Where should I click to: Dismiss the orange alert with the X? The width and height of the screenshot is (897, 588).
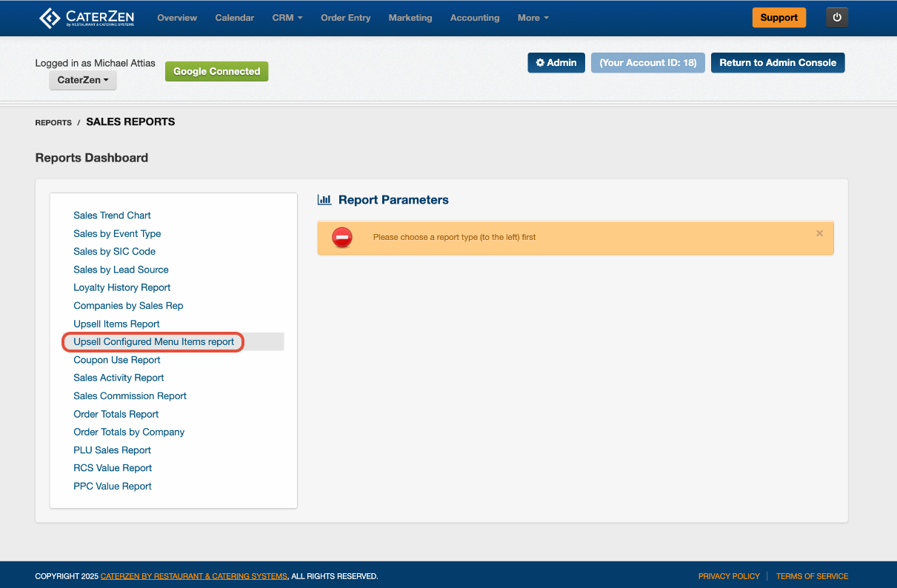pyautogui.click(x=819, y=233)
